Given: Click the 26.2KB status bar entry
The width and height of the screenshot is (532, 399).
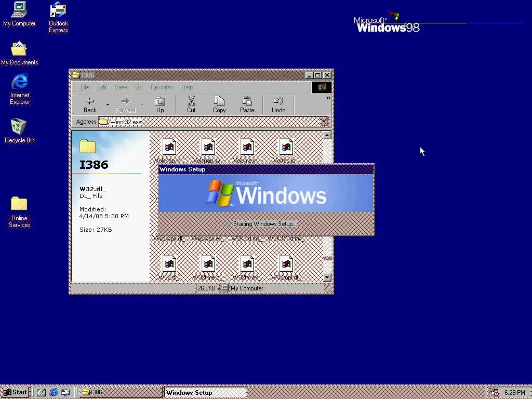Looking at the screenshot, I should 206,288.
